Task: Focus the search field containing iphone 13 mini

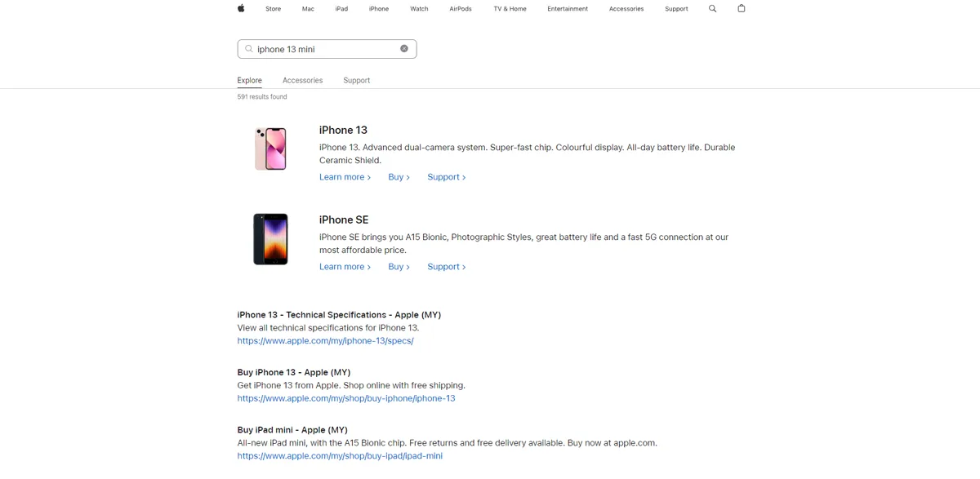Action: pos(327,49)
